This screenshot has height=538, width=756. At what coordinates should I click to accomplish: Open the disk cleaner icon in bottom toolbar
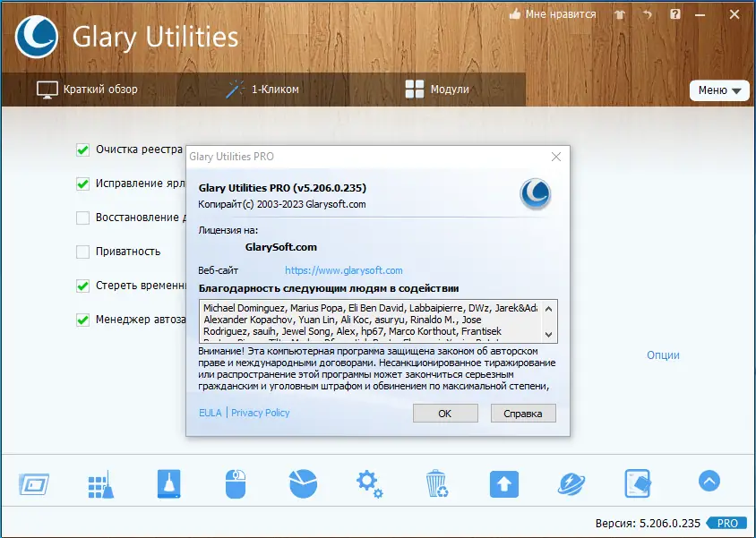tap(168, 483)
